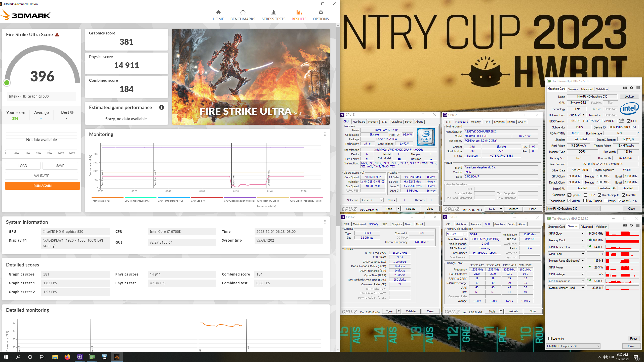The image size is (644, 362).
Task: Expand the Memory Clock sensor dropdown
Action: pyautogui.click(x=583, y=240)
